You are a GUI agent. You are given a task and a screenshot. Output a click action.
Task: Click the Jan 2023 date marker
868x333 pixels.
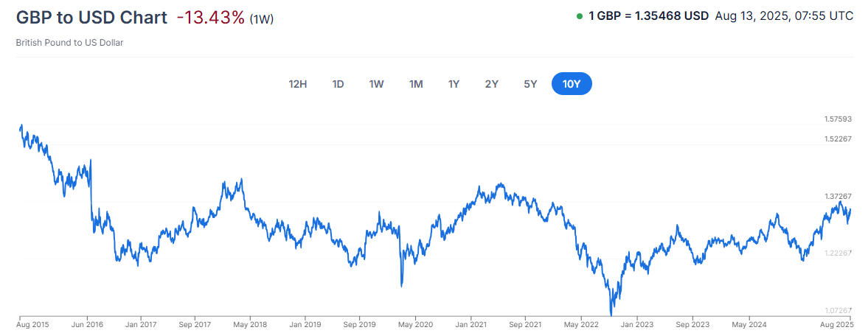pos(636,323)
